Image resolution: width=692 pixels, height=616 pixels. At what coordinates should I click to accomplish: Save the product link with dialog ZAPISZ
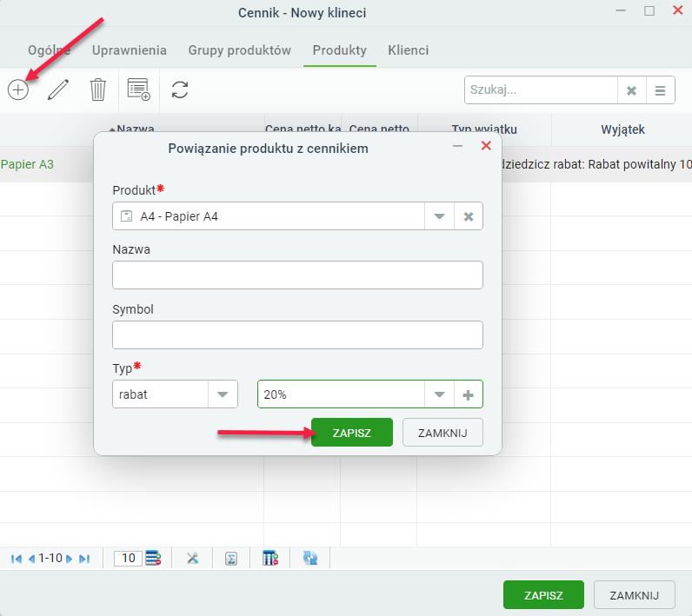point(352,433)
